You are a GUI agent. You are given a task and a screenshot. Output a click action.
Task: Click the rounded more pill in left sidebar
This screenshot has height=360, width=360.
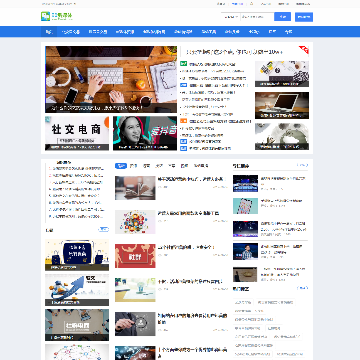[104, 230]
